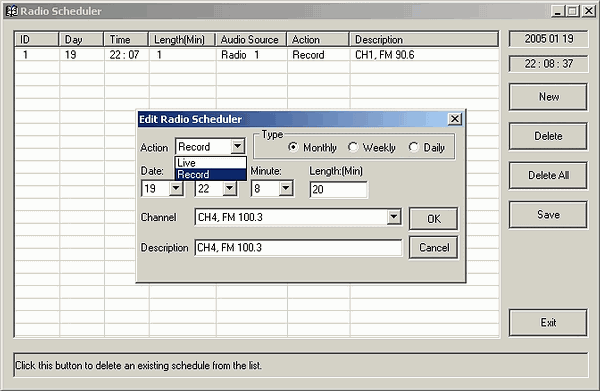
Task: Select the Monthly radio button
Action: (x=293, y=147)
